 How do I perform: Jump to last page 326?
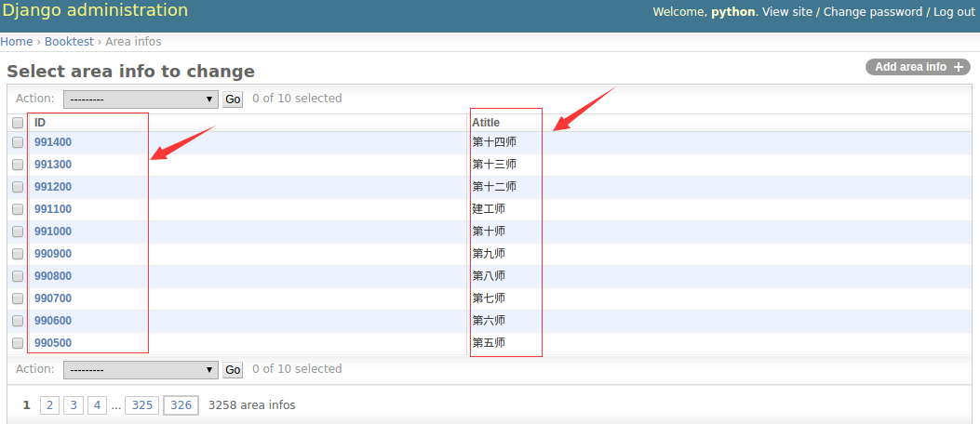tap(181, 405)
